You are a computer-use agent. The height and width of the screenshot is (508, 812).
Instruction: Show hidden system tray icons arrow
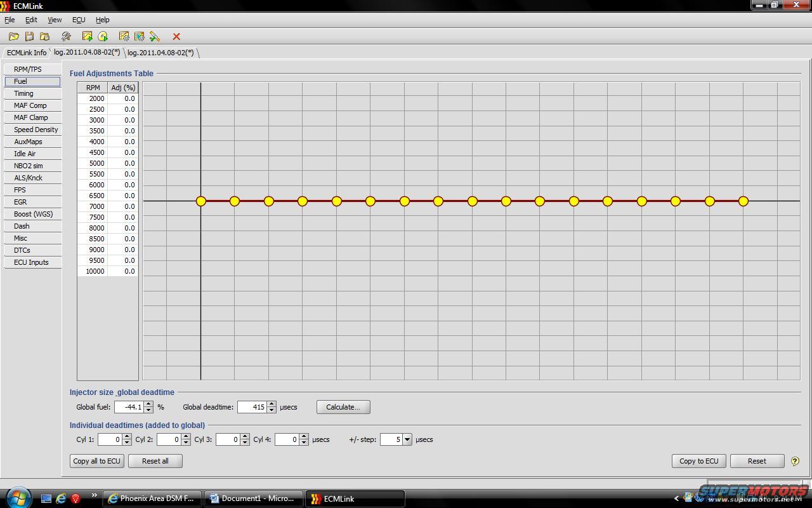coord(676,498)
